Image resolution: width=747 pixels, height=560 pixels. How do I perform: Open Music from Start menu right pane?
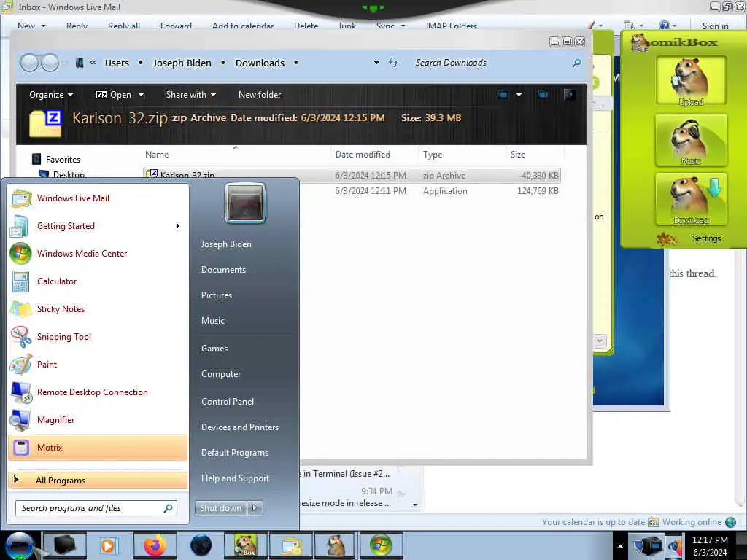212,321
